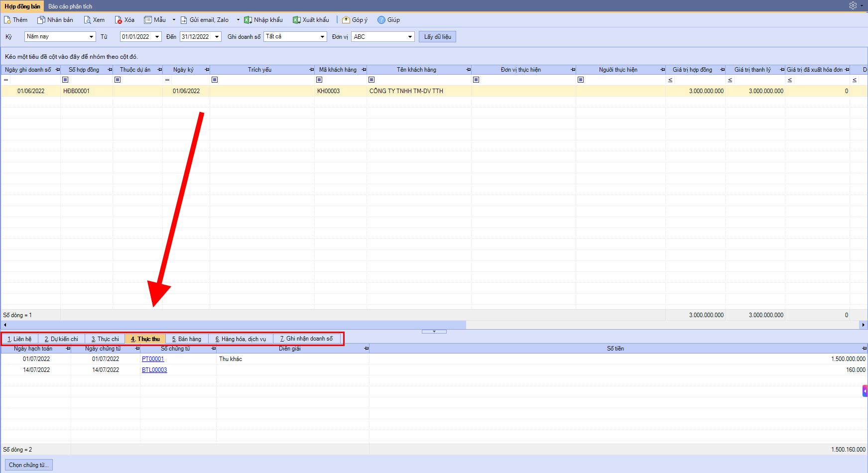The width and height of the screenshot is (868, 473).
Task: Open voucher link PT00001
Action: coord(153,359)
